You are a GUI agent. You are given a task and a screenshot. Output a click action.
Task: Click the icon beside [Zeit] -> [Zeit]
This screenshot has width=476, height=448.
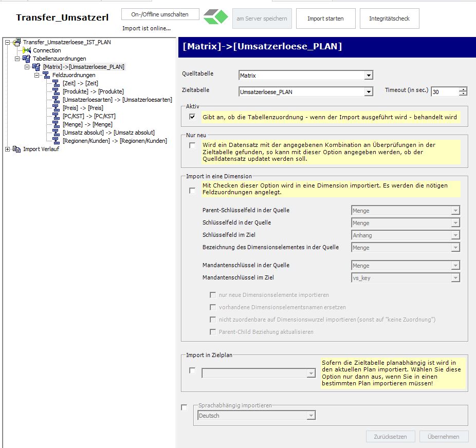click(x=56, y=83)
